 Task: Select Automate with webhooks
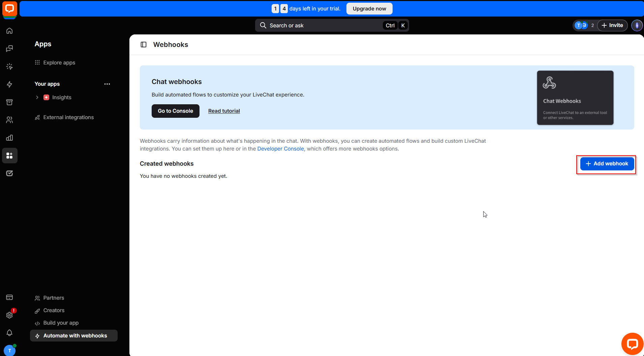pyautogui.click(x=74, y=336)
